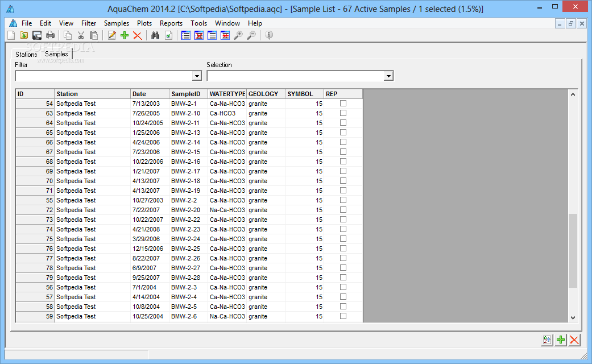Click the SYMBOL column header

tap(305, 94)
